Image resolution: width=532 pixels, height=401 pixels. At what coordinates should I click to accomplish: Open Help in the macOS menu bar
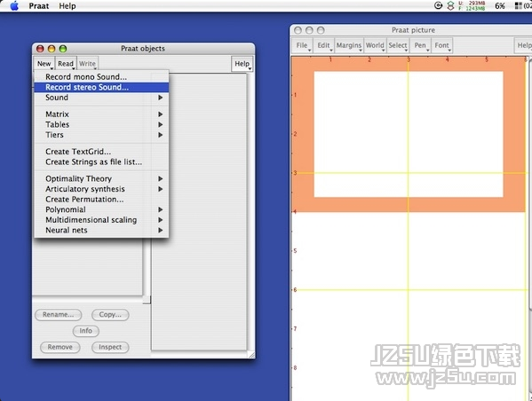67,5
